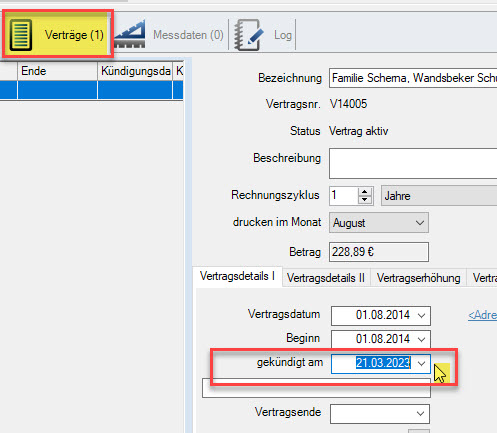
Task: Select the Vertragserhöhung tab
Action: click(x=418, y=278)
